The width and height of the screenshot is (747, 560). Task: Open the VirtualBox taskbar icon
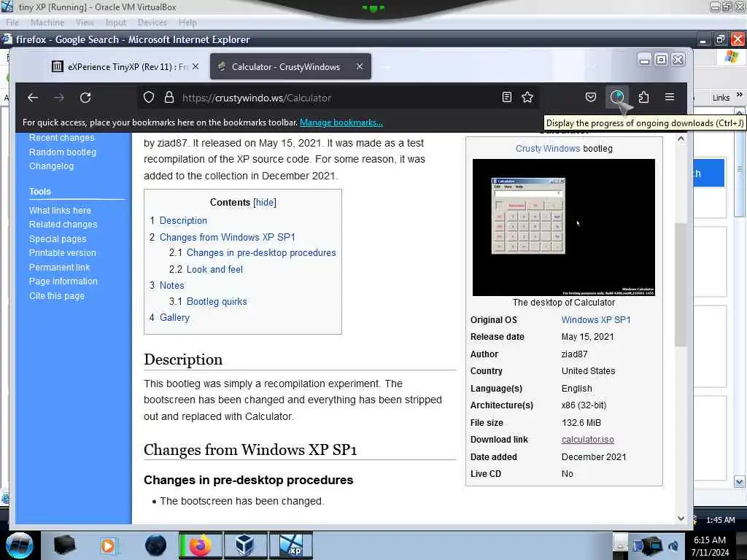[x=245, y=545]
